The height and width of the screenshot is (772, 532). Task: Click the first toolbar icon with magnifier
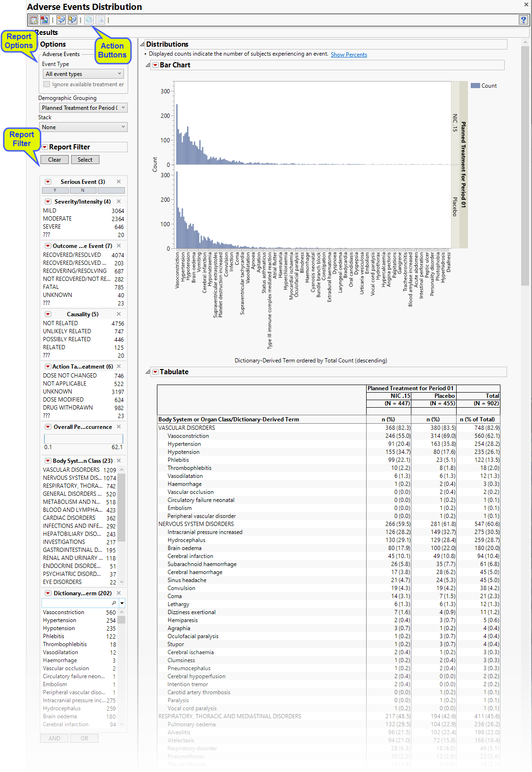[x=33, y=20]
